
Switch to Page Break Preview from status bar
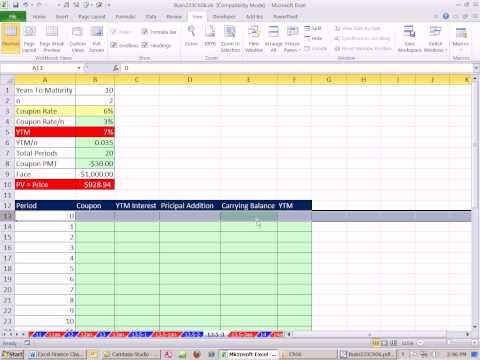(393, 342)
